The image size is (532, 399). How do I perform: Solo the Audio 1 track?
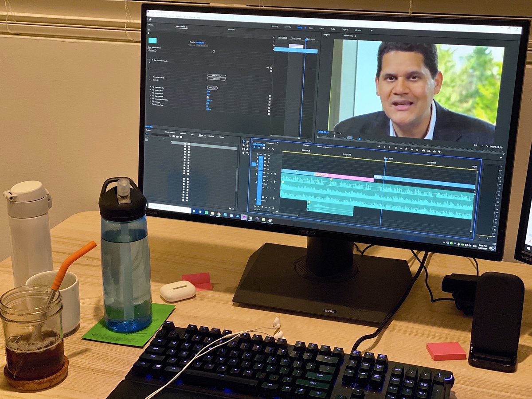(x=271, y=174)
